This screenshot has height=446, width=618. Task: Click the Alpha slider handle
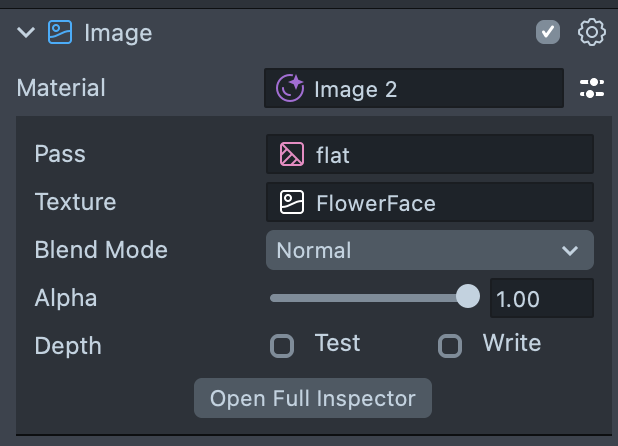(x=467, y=297)
